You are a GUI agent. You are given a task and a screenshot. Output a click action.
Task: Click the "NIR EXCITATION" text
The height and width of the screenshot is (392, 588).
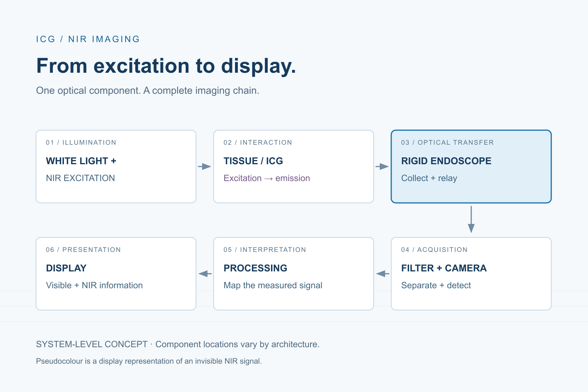coord(80,178)
